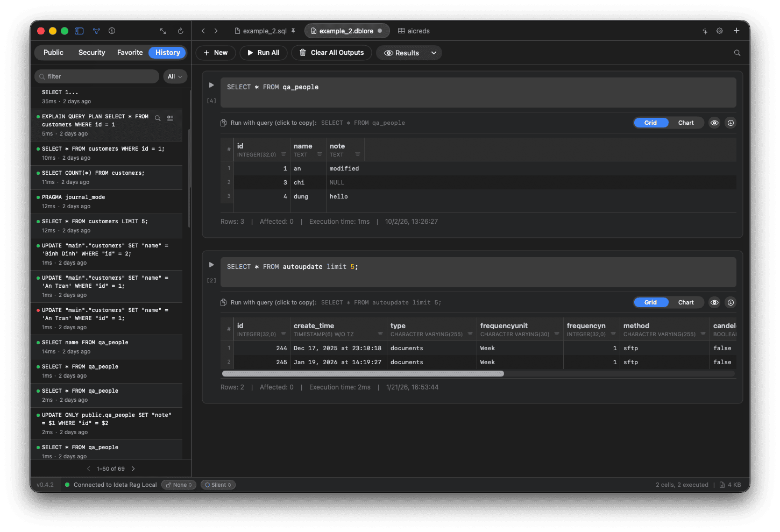This screenshot has height=532, width=780.
Task: Download the qa_people result via download icon
Action: [731, 123]
